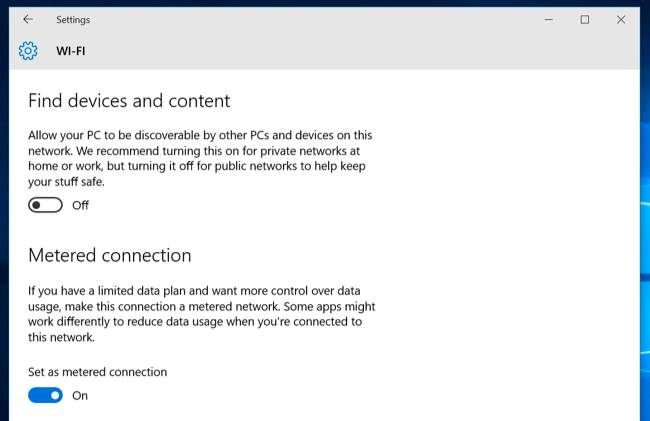Click the back arrow in Settings
650x421 pixels.
click(x=27, y=19)
